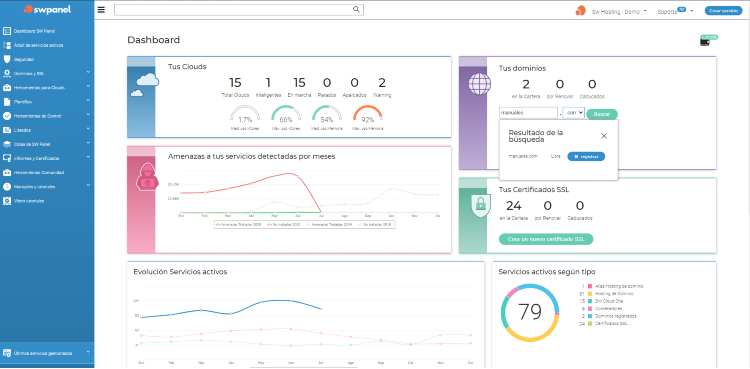The image size is (750, 369).
Task: Click the registrar button for manuales.com
Action: 586,157
